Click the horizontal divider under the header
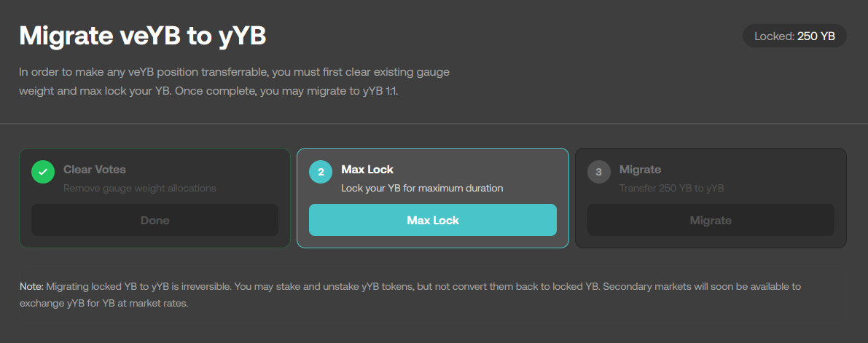The width and height of the screenshot is (868, 343). point(434,124)
